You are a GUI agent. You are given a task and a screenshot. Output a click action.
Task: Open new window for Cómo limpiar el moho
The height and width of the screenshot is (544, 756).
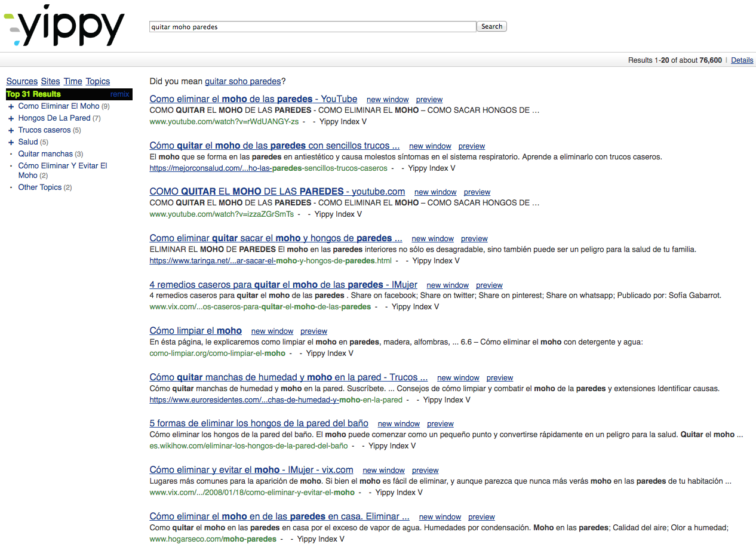coord(272,331)
